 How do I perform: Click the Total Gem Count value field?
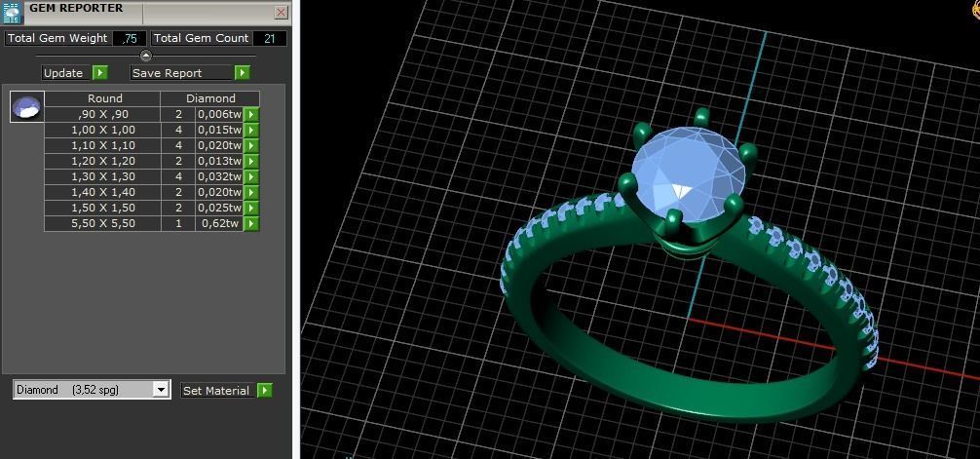click(270, 38)
